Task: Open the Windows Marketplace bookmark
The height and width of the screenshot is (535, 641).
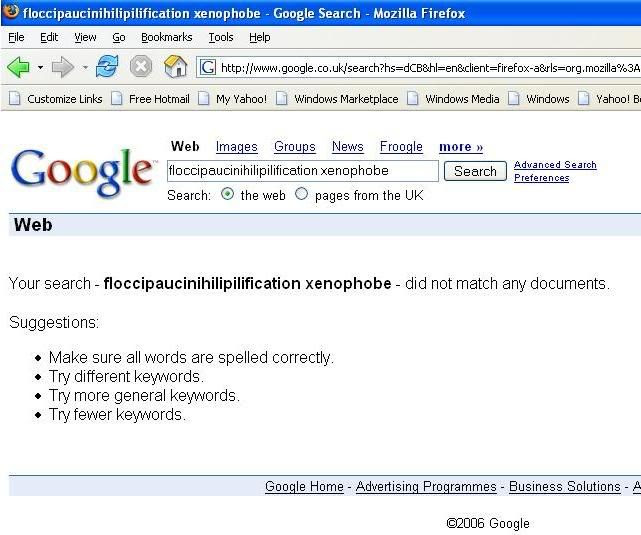Action: (x=337, y=99)
